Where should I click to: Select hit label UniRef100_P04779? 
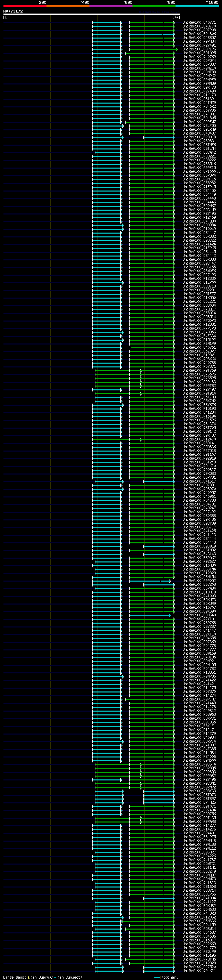tap(199, 948)
